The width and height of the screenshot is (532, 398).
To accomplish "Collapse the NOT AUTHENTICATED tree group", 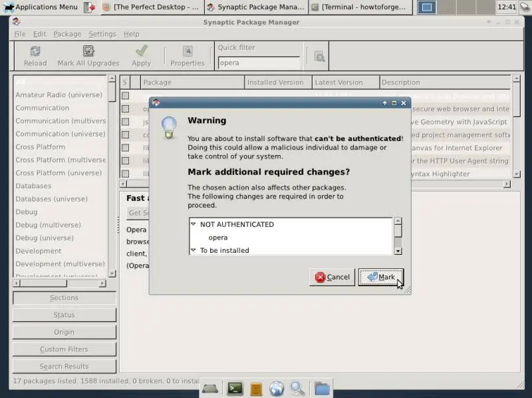I will 194,224.
